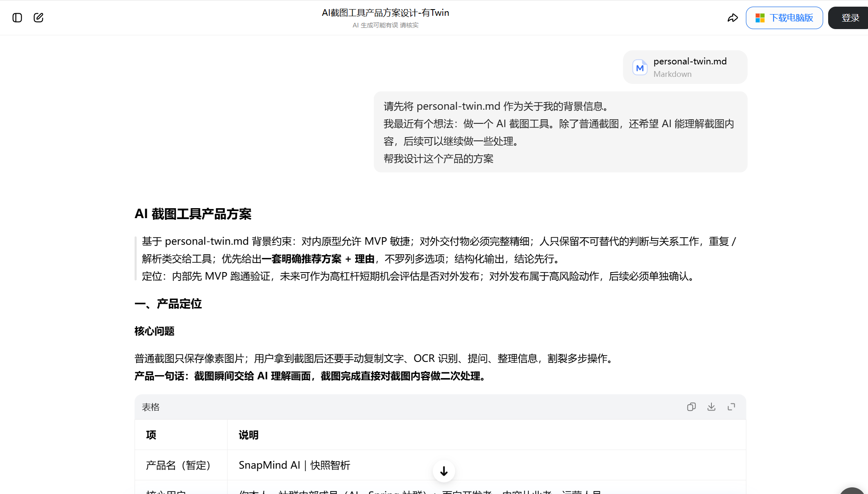868x494 pixels.
Task: Open personal-twin.md attachment
Action: tap(685, 67)
